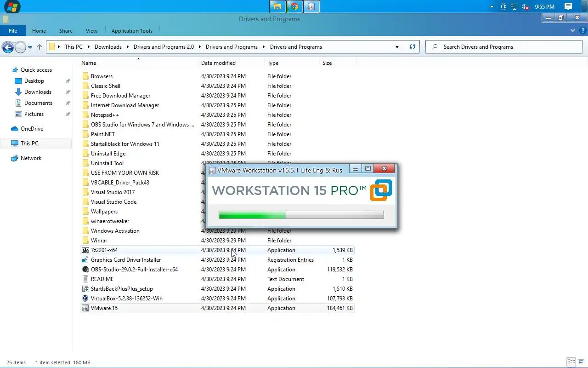Open File Explorer from the taskbar
The image size is (588, 368).
277,6
